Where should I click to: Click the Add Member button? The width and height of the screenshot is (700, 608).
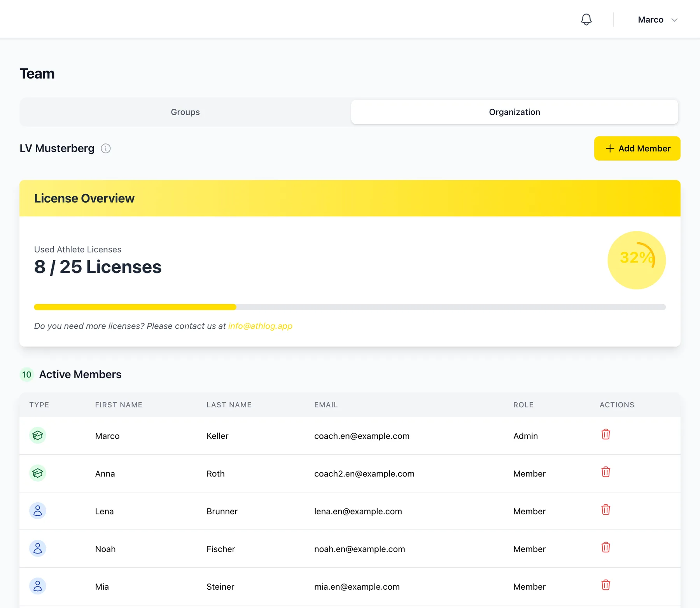click(637, 148)
